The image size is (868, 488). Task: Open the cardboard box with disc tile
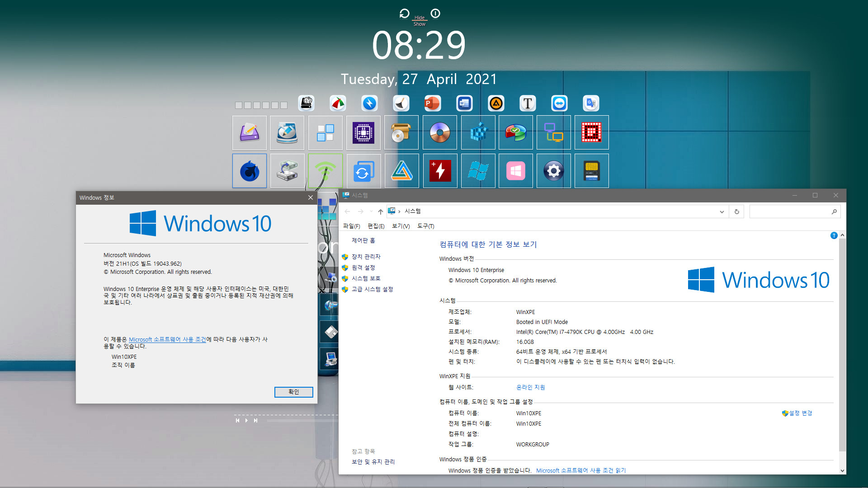(x=401, y=132)
